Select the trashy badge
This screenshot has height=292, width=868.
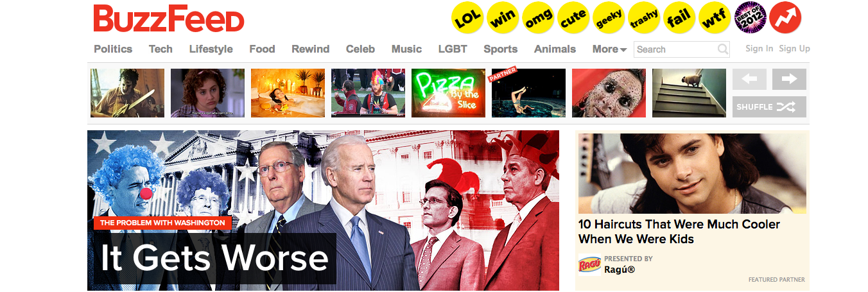tap(645, 18)
